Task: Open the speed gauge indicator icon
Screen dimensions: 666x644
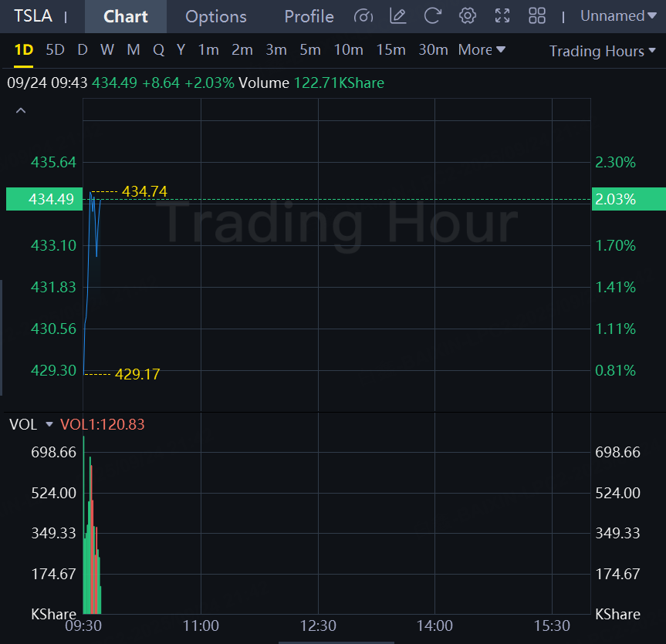Action: pos(363,16)
